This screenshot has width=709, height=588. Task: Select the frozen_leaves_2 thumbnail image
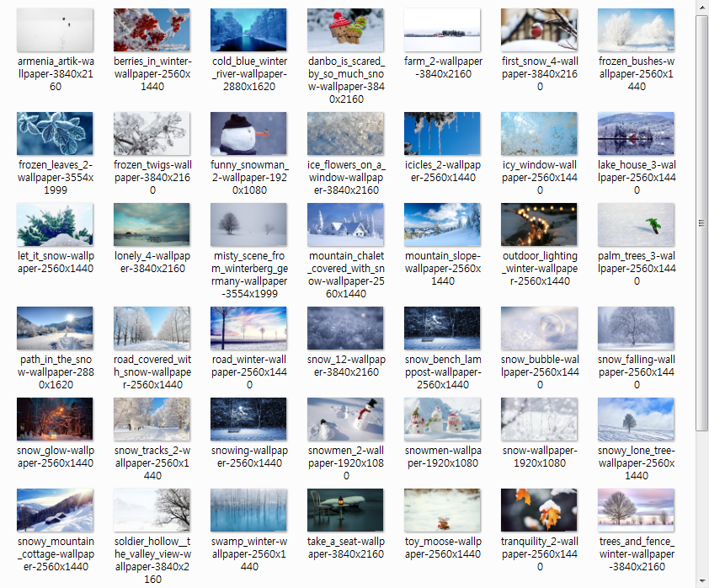[56, 133]
